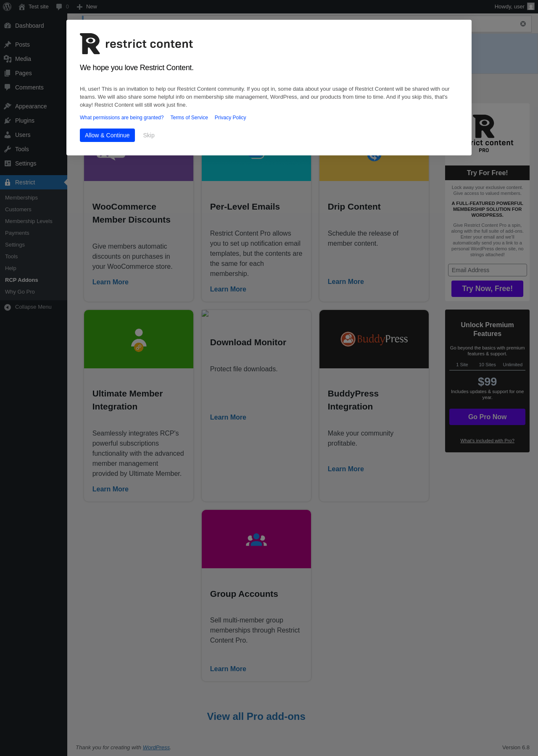The width and height of the screenshot is (538, 756).
Task: Learn More about Download Monitor
Action: (228, 417)
